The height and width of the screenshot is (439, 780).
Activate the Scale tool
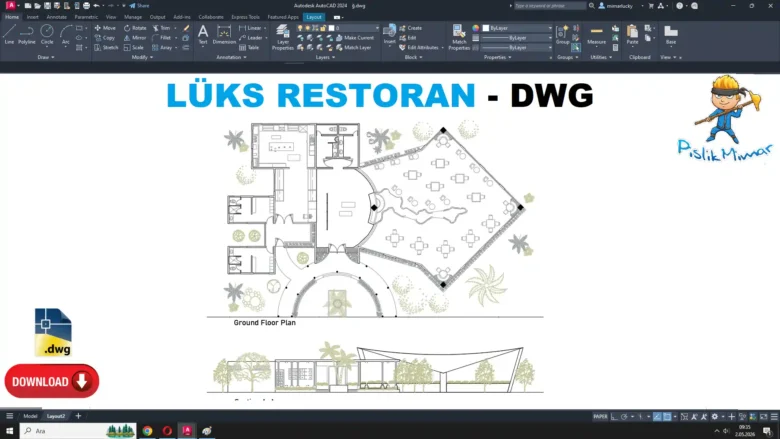click(x=134, y=48)
